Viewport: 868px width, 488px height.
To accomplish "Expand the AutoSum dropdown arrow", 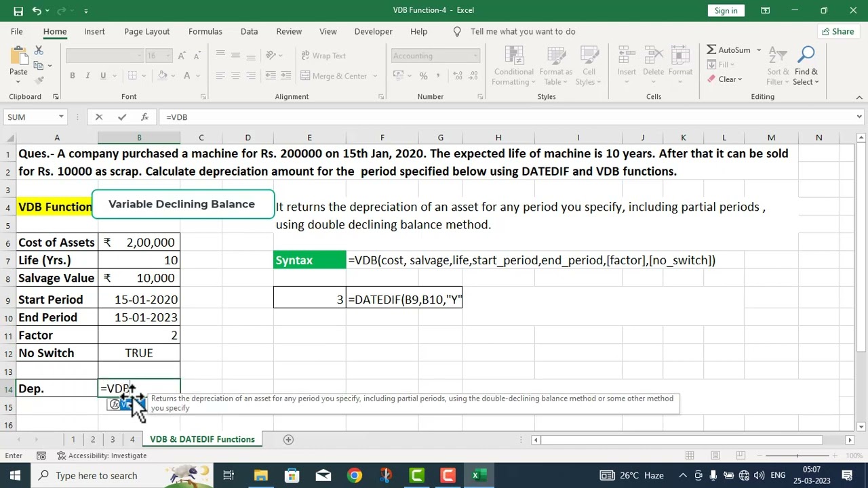I will (759, 50).
